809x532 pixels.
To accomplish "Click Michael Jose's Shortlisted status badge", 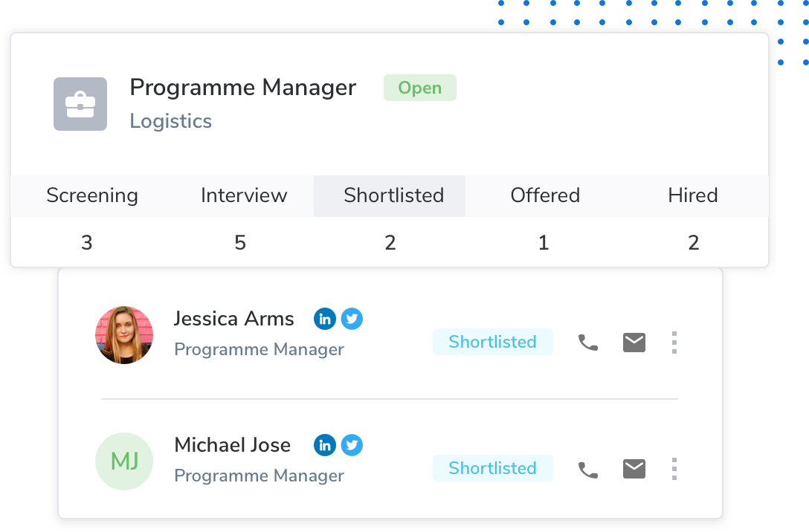I will [493, 468].
